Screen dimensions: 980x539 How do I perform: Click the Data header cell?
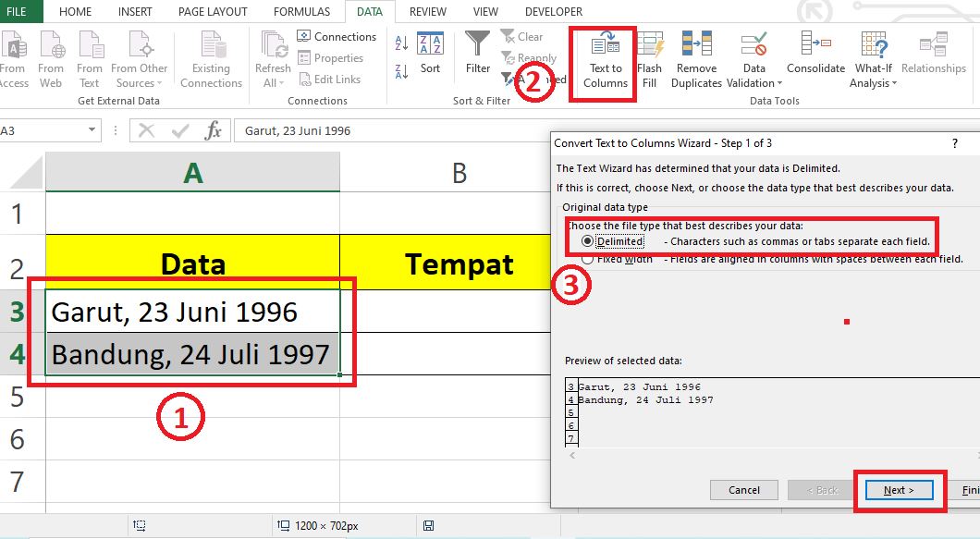pos(192,263)
